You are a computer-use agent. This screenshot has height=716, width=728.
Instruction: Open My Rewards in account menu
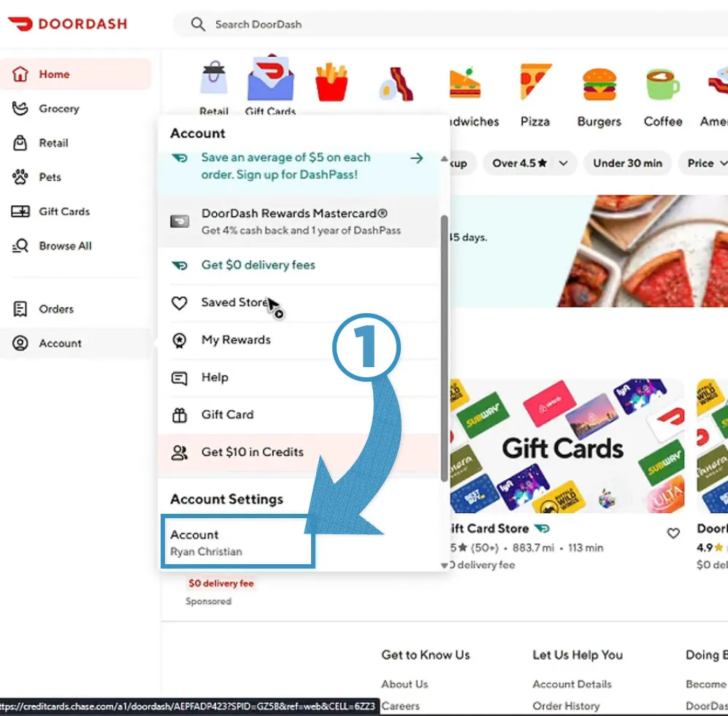[298, 340]
